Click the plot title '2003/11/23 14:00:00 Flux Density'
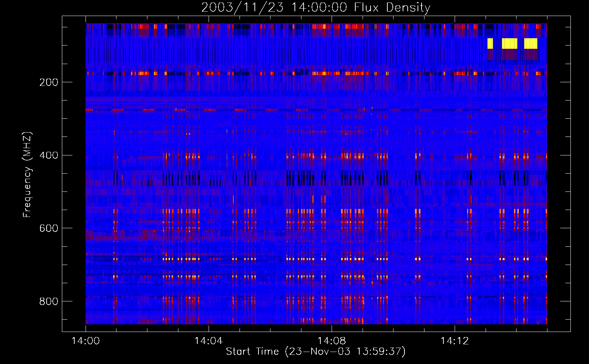589x364 pixels. (316, 7)
